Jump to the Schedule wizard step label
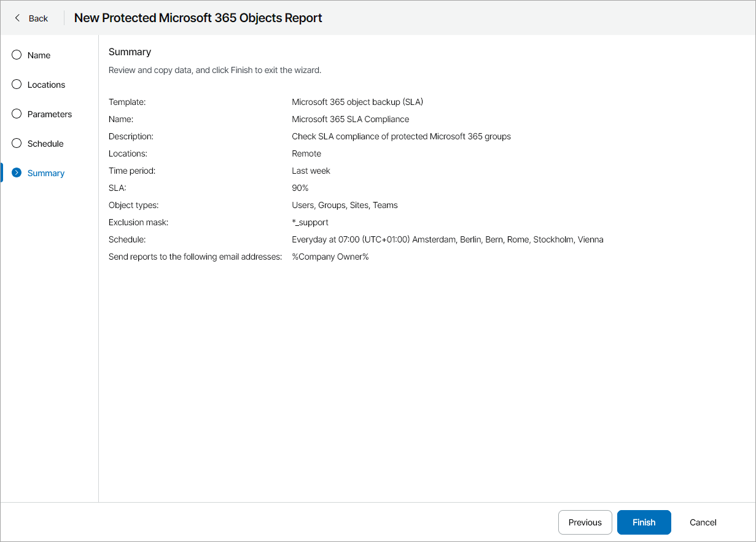This screenshot has height=542, width=756. point(45,144)
